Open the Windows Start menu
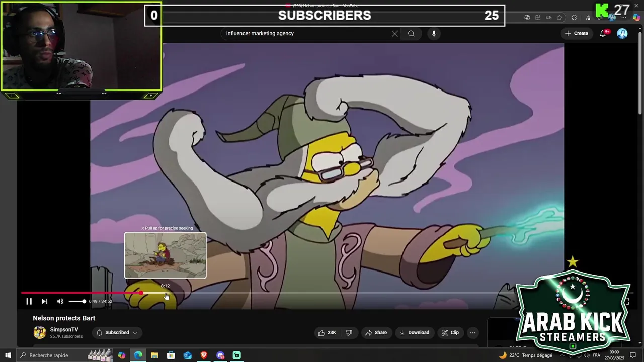 click(x=8, y=355)
